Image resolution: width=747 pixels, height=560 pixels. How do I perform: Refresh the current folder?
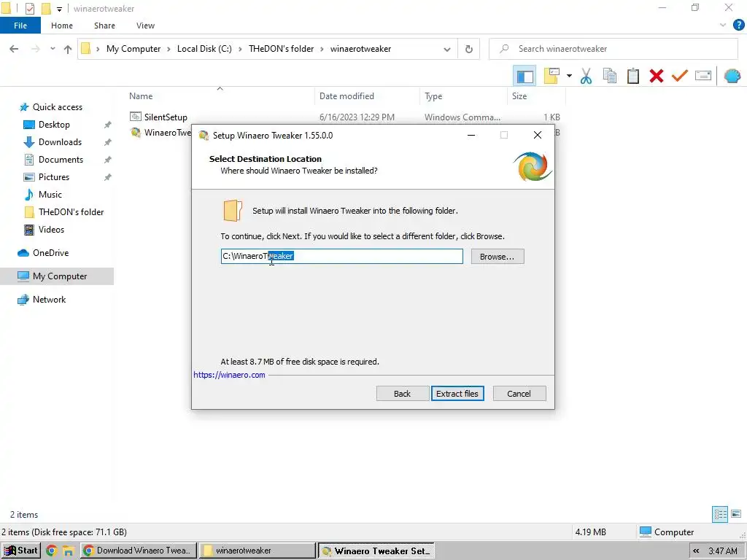[x=469, y=49]
